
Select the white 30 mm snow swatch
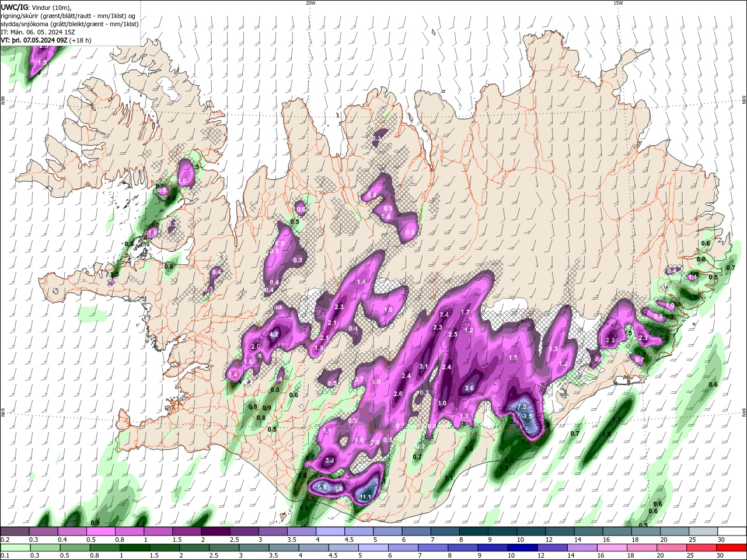[x=731, y=531]
